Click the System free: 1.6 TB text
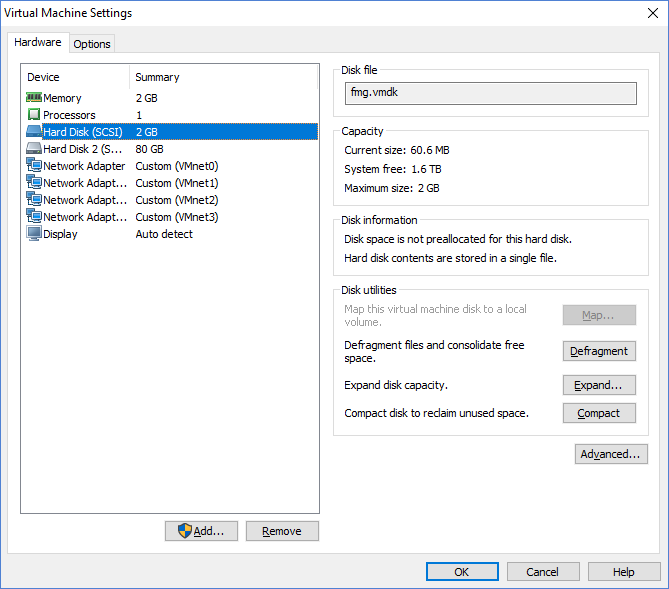This screenshot has height=589, width=669. [393, 169]
